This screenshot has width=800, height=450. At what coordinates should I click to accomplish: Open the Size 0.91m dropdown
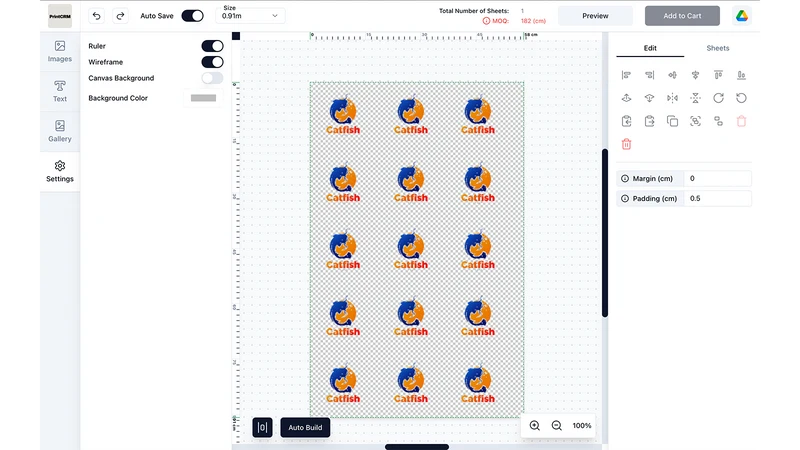point(250,16)
